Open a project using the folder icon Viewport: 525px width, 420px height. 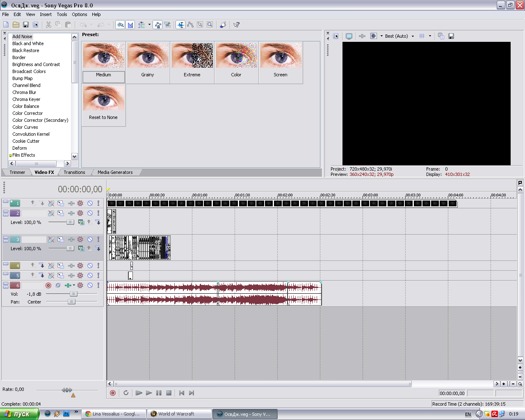pyautogui.click(x=16, y=25)
